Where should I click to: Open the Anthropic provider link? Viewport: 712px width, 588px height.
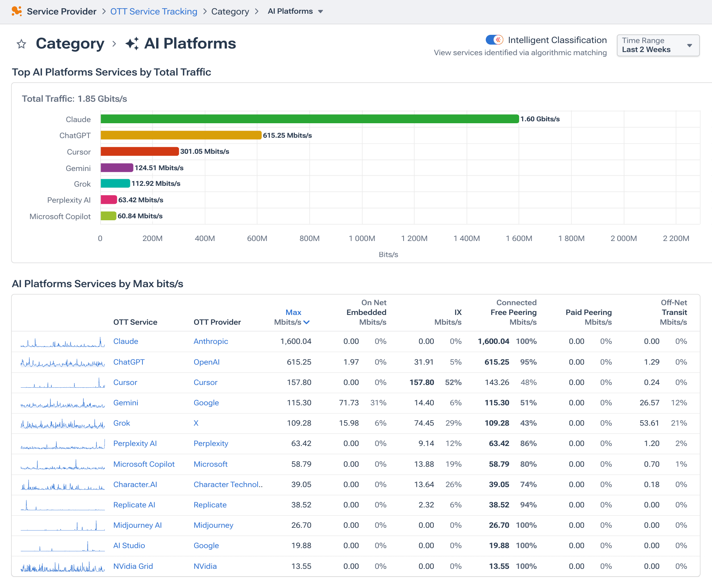tap(211, 341)
